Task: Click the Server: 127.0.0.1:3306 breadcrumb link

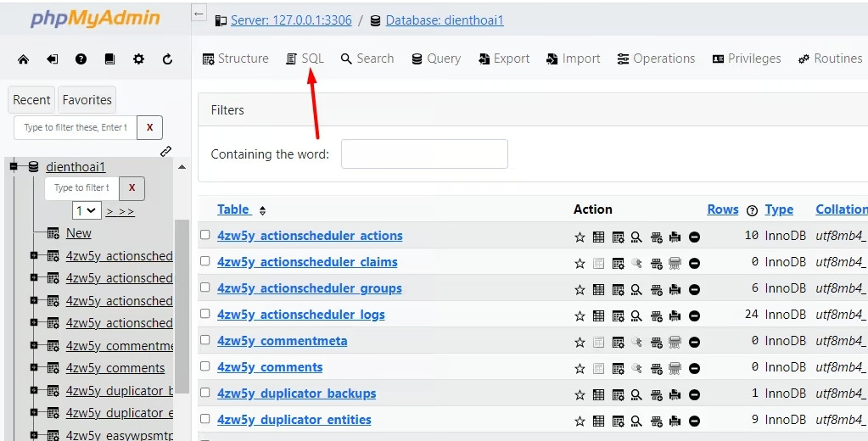Action: [x=291, y=20]
